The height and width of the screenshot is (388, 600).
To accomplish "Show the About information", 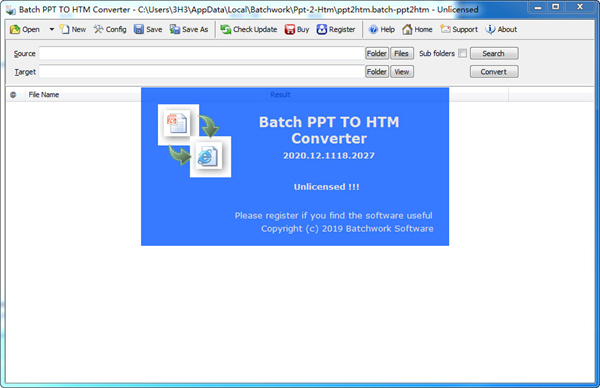I will 501,29.
